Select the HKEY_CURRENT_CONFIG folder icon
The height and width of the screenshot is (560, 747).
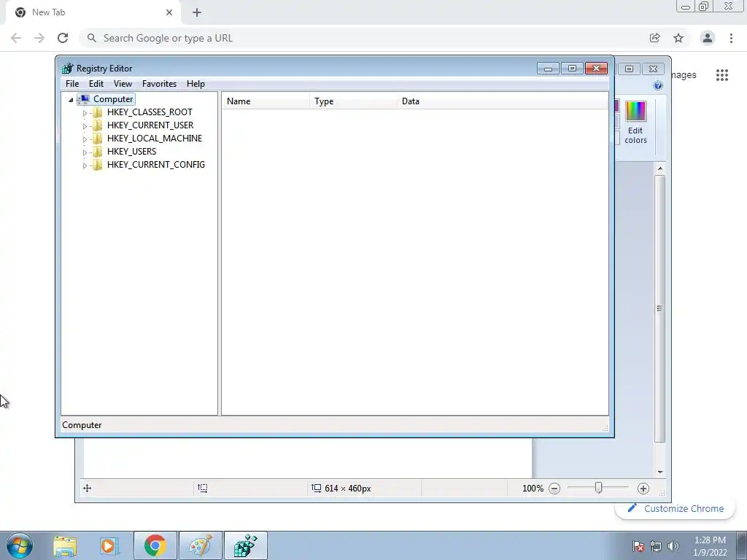pos(97,165)
